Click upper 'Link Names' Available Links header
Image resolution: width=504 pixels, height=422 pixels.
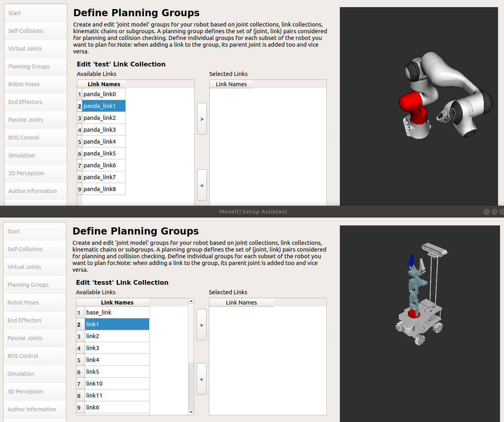click(104, 84)
